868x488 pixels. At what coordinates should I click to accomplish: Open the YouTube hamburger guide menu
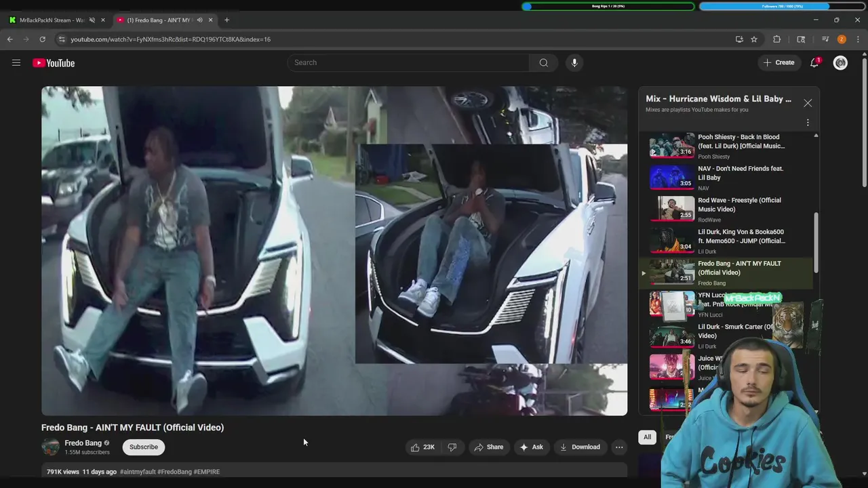point(16,63)
